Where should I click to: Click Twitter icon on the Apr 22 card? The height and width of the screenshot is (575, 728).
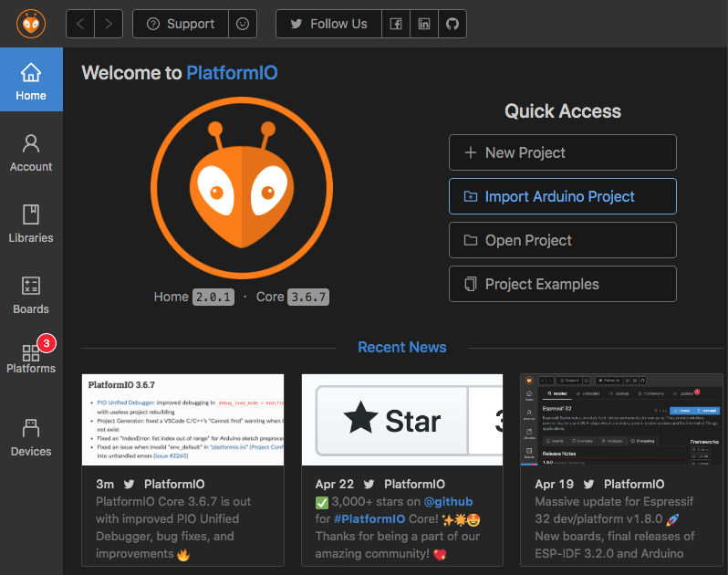369,485
